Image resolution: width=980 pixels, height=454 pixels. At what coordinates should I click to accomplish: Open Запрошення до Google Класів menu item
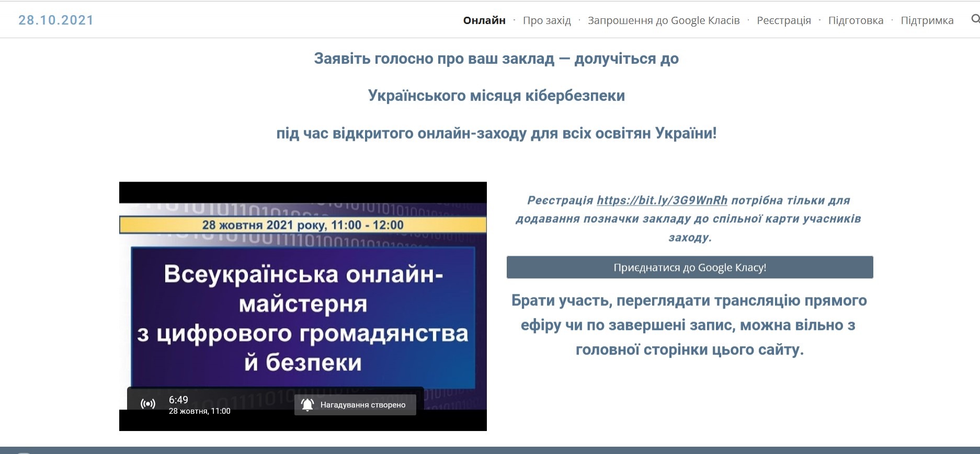[663, 20]
